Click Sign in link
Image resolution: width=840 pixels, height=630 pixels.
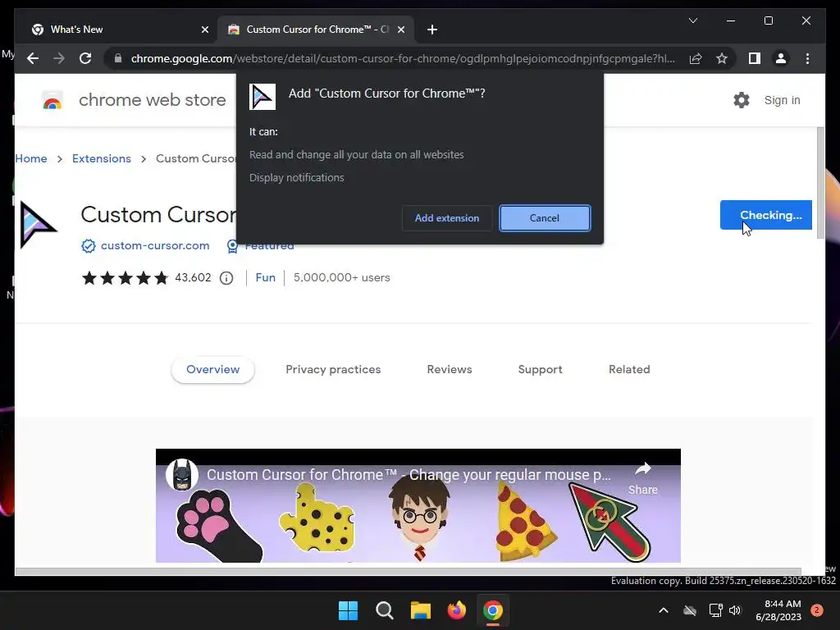click(x=782, y=100)
